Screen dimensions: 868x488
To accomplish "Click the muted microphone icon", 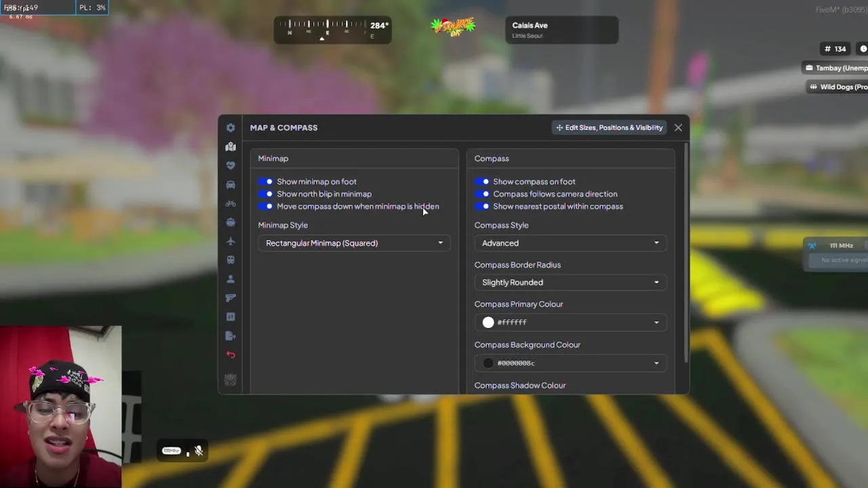I will [199, 451].
